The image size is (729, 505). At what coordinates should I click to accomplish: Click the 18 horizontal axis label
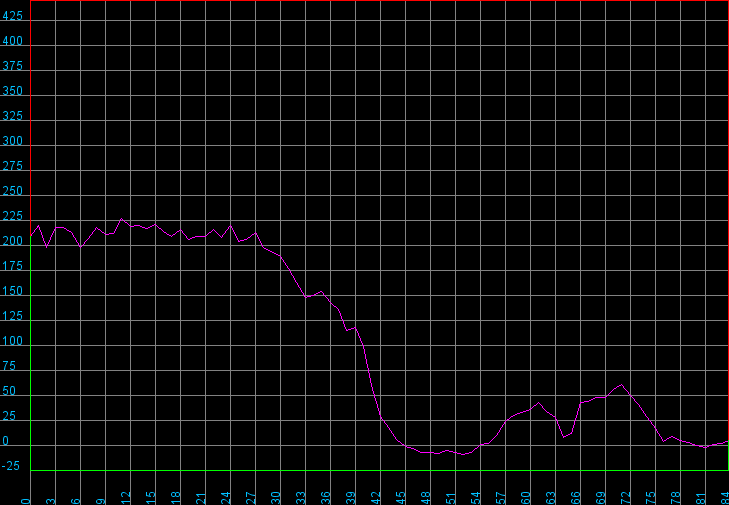pos(176,498)
